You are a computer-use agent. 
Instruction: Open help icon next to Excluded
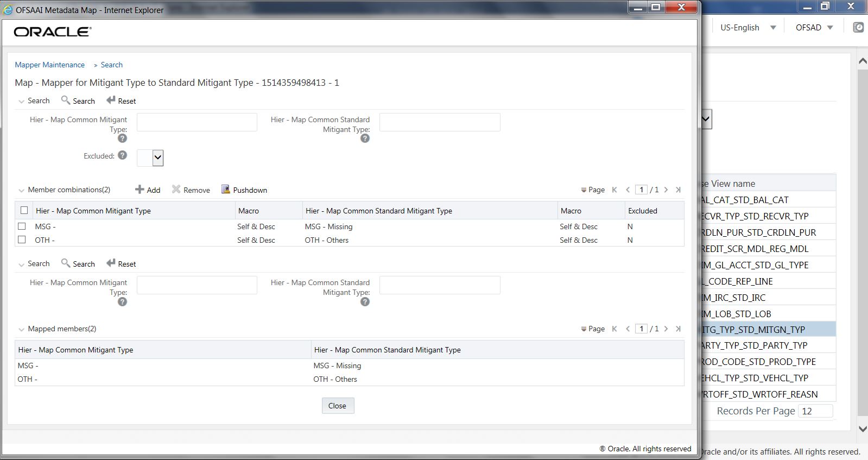click(x=123, y=155)
